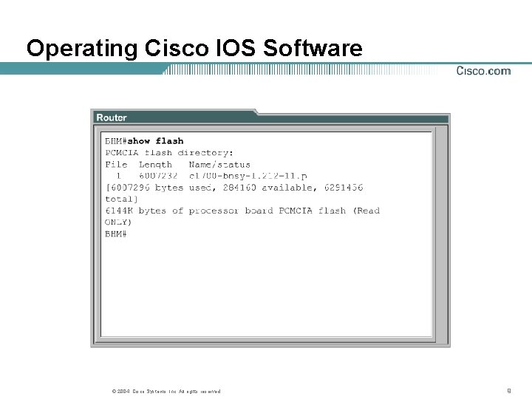Click the final "BHM#" prompt
Viewport: 532px width, 399px height.
(116, 233)
